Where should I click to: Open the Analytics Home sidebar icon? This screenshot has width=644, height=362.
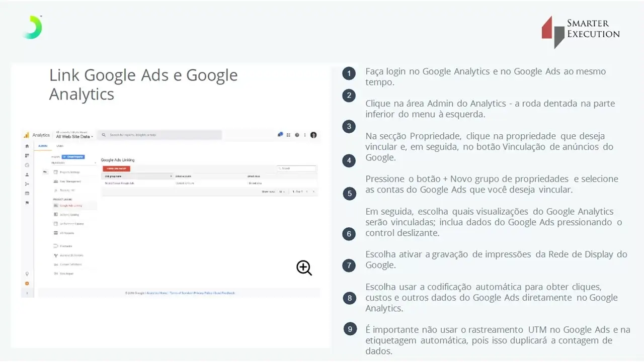tap(27, 146)
